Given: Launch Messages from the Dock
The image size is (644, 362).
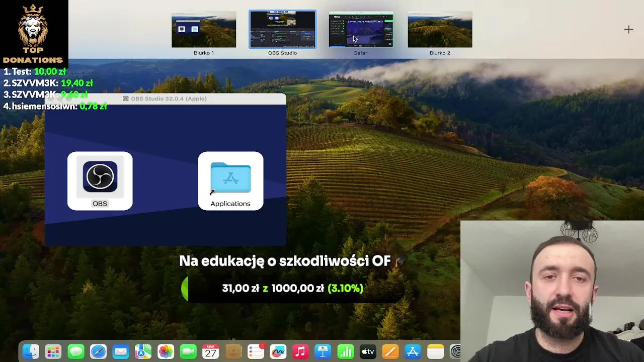Looking at the screenshot, I should [x=76, y=351].
